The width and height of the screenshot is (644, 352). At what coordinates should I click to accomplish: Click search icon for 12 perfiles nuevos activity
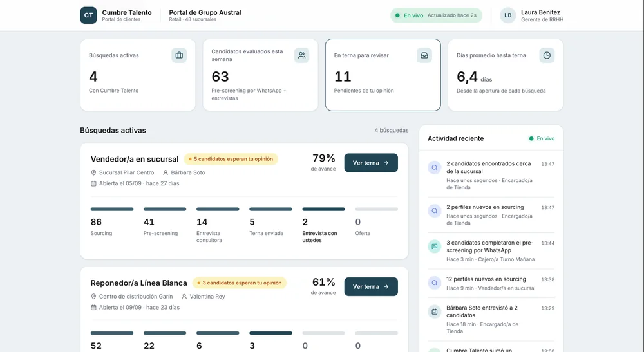[x=435, y=283]
